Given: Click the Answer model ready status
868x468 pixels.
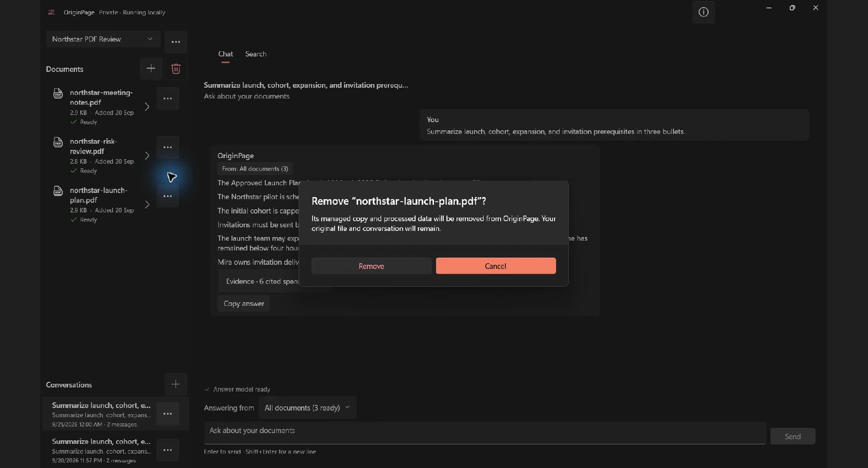Looking at the screenshot, I should [237, 389].
